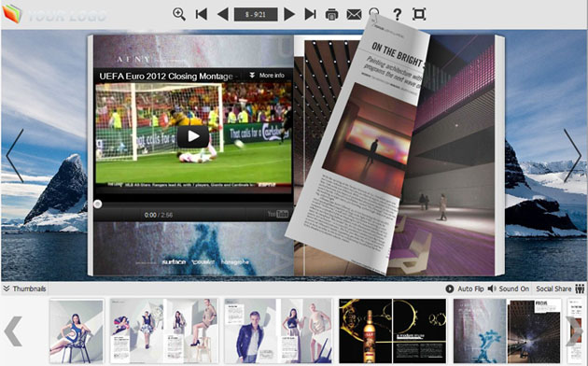Play the UEFA Euro 2012 video
588x366 pixels.
click(193, 136)
